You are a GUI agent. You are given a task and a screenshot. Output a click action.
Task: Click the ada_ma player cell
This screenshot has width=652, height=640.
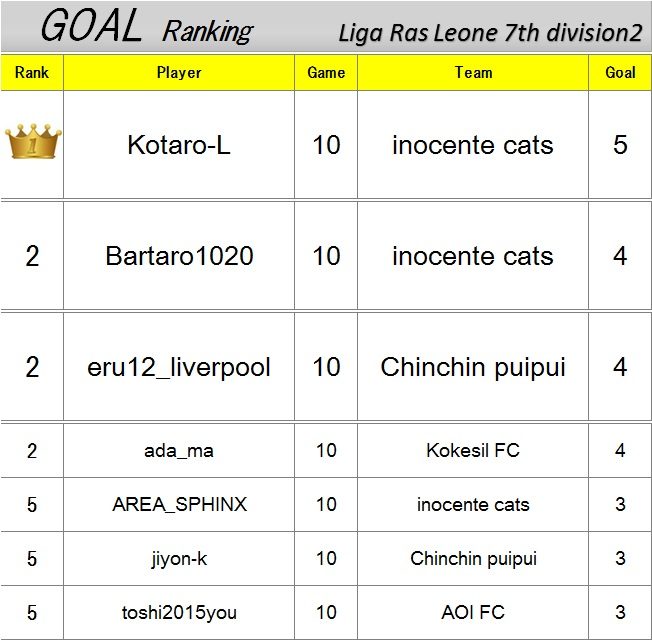(179, 451)
